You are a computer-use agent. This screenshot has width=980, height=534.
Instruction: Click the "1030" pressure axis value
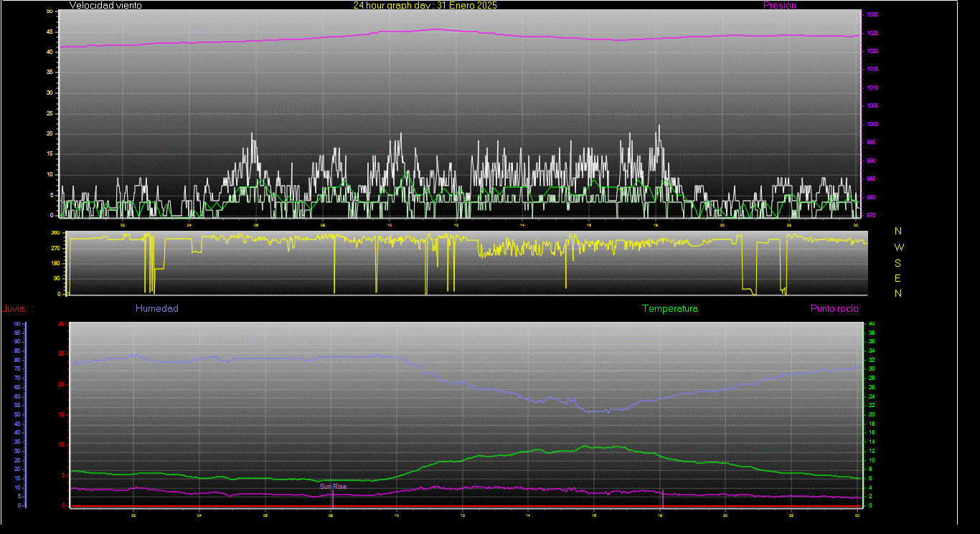tap(872, 15)
